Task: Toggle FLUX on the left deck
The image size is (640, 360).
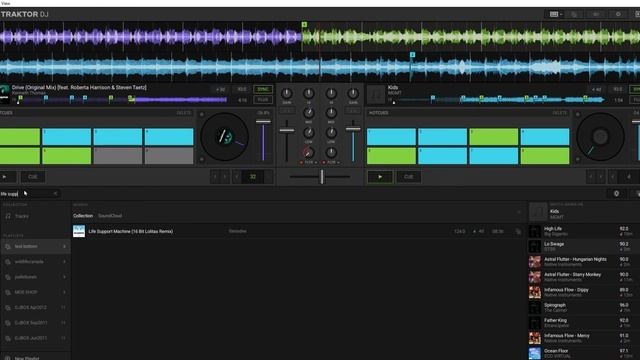Action: [x=263, y=100]
